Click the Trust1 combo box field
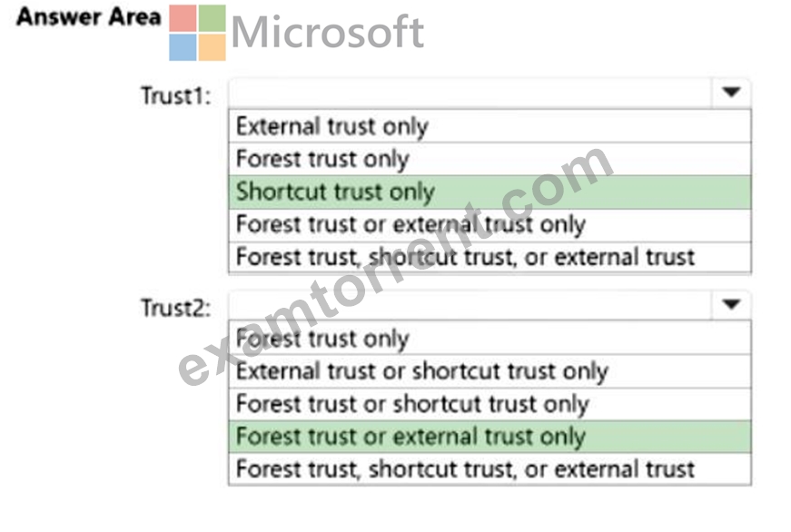The image size is (791, 532). [x=489, y=93]
